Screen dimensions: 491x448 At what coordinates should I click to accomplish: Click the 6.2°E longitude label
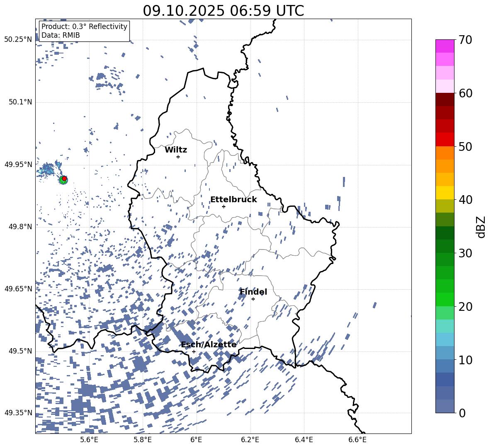click(x=250, y=440)
